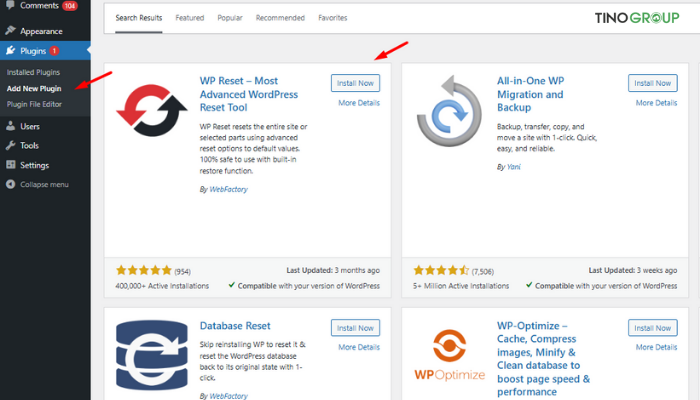Click the Appearance paintbrush icon

(x=10, y=31)
